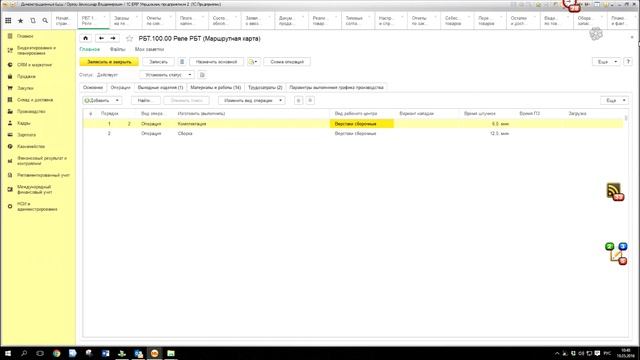This screenshot has height=360, width=640.
Task: Click Время штучное column header
Action: (480, 113)
